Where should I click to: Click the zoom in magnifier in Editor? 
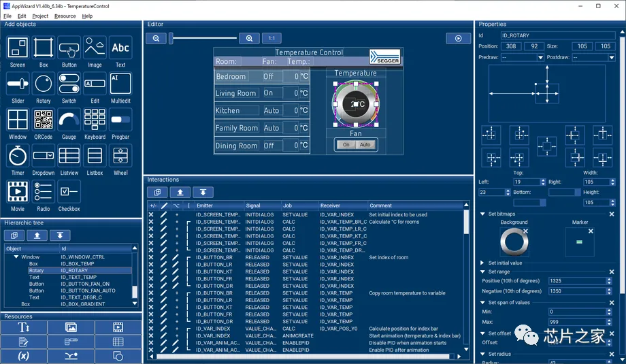pos(250,39)
